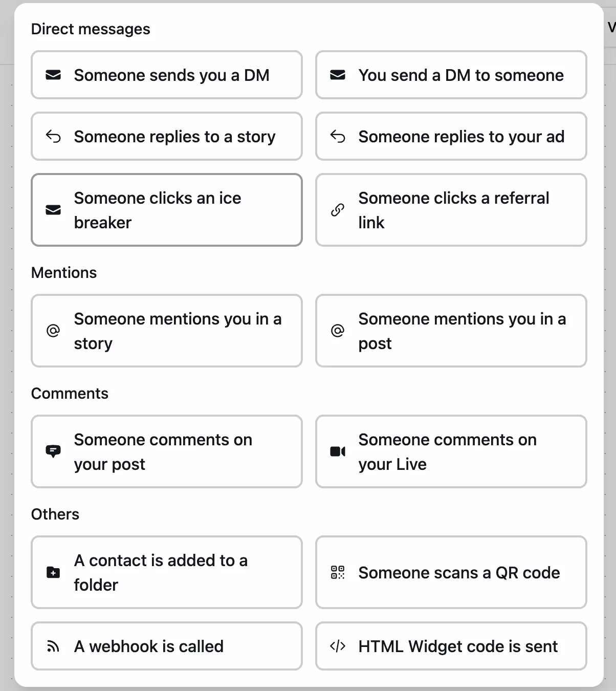Select 'A webhook is called' trigger
This screenshot has height=691, width=616.
pyautogui.click(x=167, y=646)
